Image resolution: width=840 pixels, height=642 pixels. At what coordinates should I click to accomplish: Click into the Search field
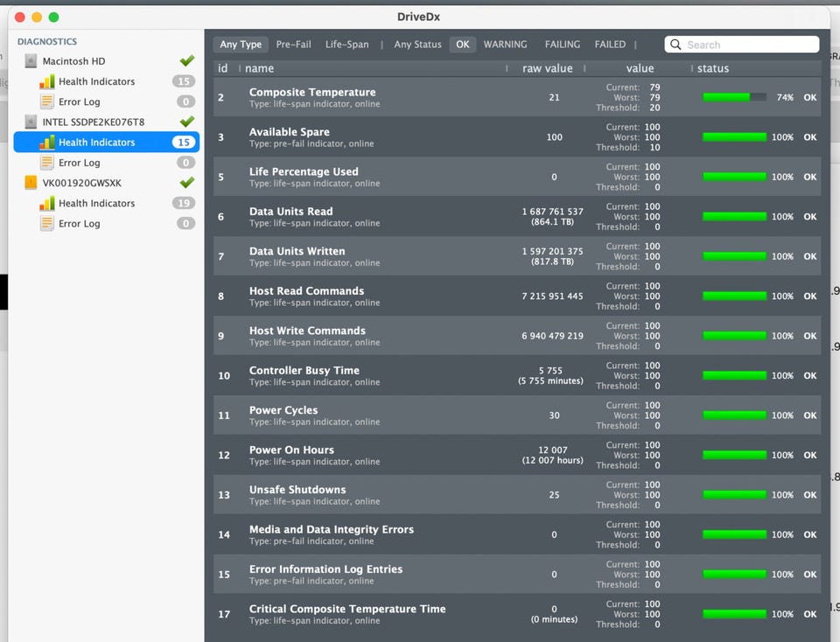(x=742, y=45)
